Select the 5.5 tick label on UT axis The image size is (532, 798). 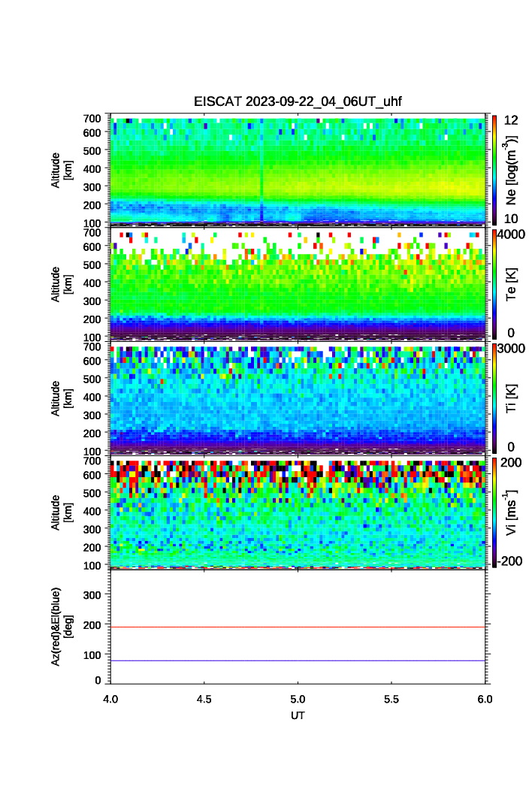tap(391, 699)
